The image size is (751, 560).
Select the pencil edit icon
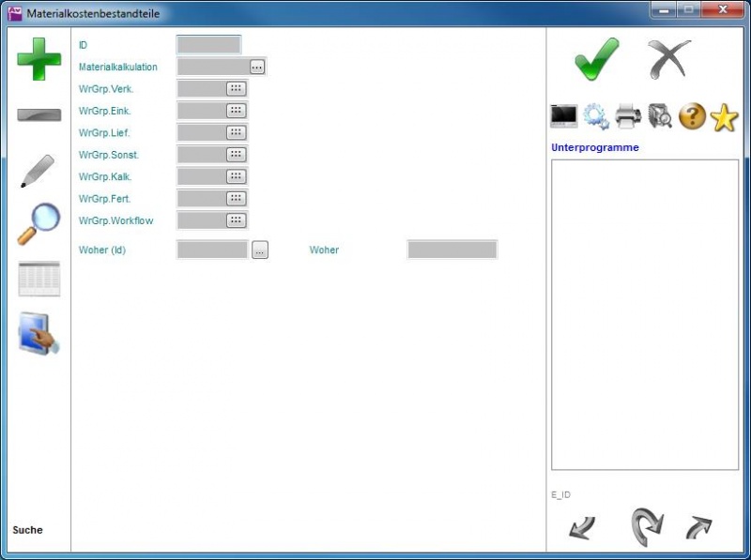pos(38,171)
